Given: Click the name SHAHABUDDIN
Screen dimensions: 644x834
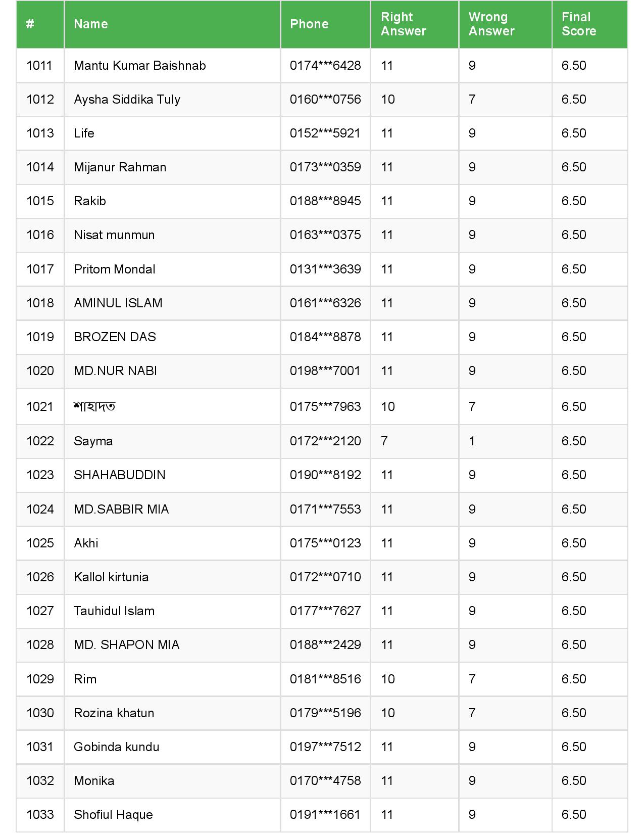Looking at the screenshot, I should click(x=119, y=475).
